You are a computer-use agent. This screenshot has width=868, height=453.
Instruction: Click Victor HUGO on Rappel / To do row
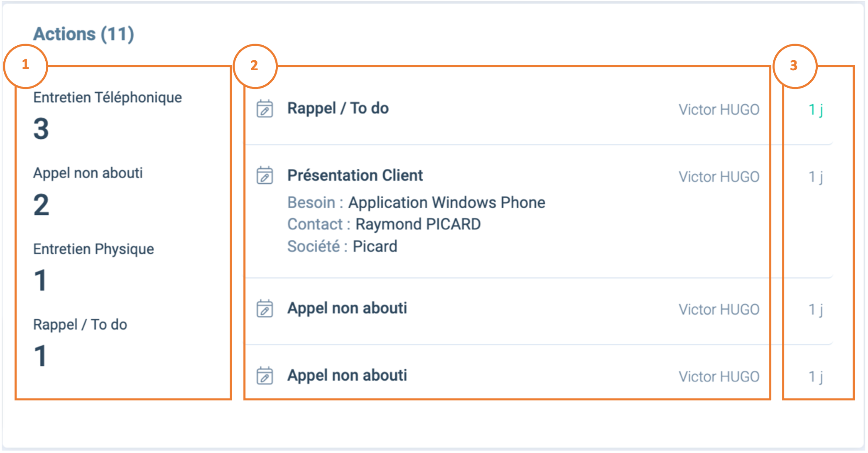(719, 110)
